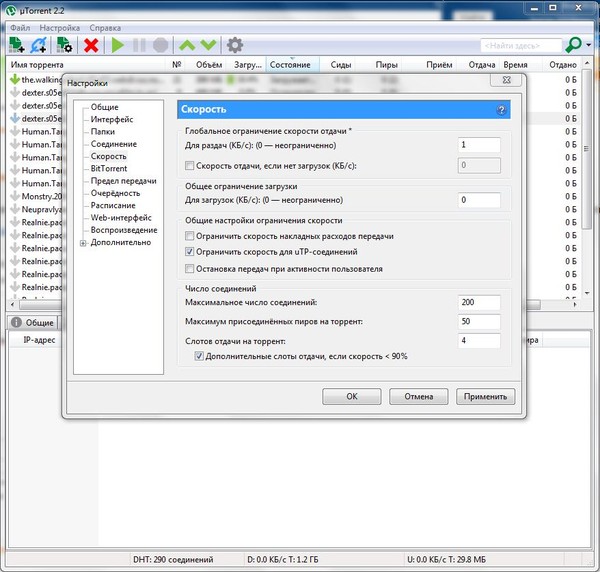The width and height of the screenshot is (600, 572).
Task: Select Скорость in settings tree
Action: [x=109, y=156]
